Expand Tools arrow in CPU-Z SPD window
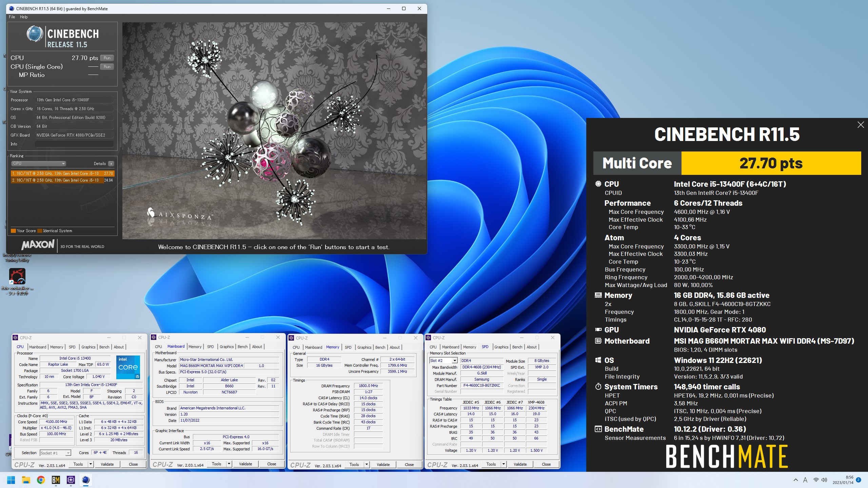 [x=504, y=464]
